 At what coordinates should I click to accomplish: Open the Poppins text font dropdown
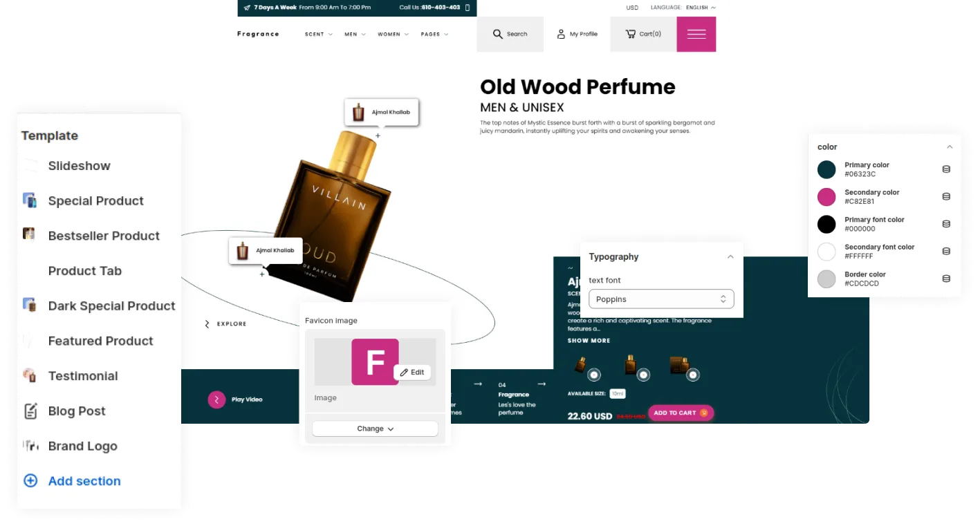[x=661, y=299]
